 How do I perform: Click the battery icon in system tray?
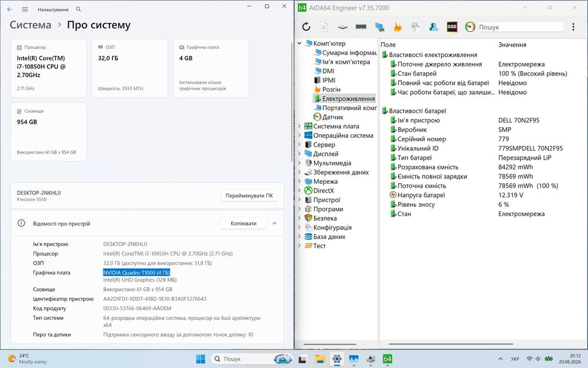pyautogui.click(x=549, y=359)
